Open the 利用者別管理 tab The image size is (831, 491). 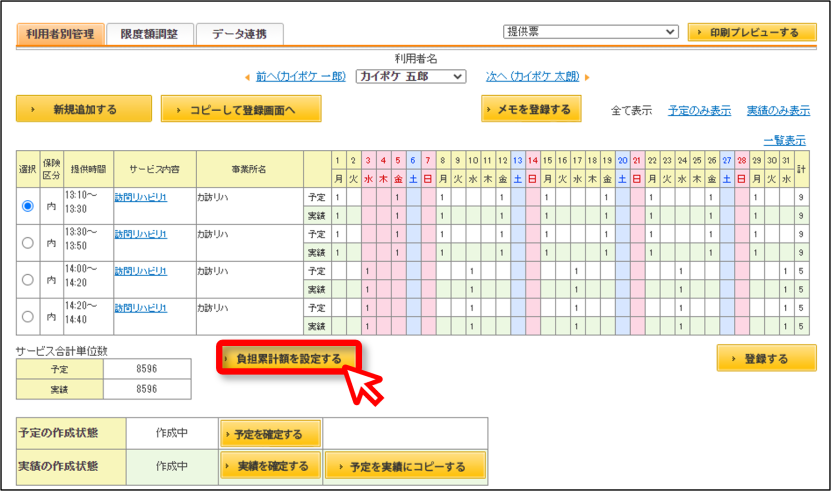tap(60, 34)
